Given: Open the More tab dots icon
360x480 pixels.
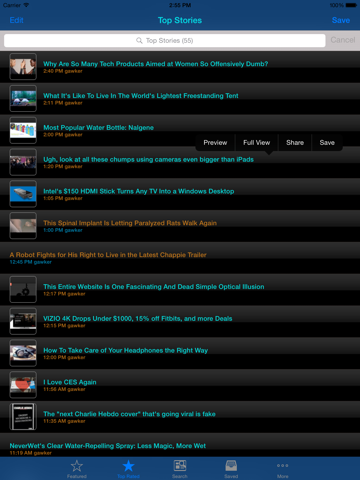Looking at the screenshot, I should coord(282,465).
